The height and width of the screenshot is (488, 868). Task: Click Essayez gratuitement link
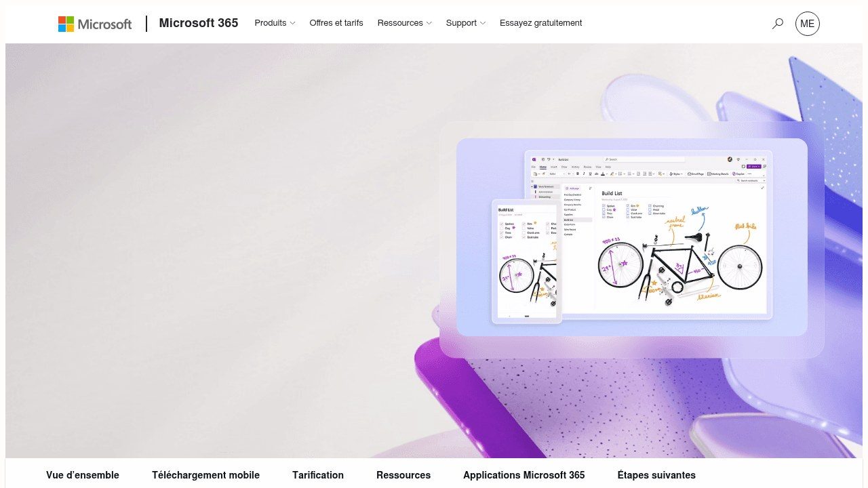pos(541,23)
